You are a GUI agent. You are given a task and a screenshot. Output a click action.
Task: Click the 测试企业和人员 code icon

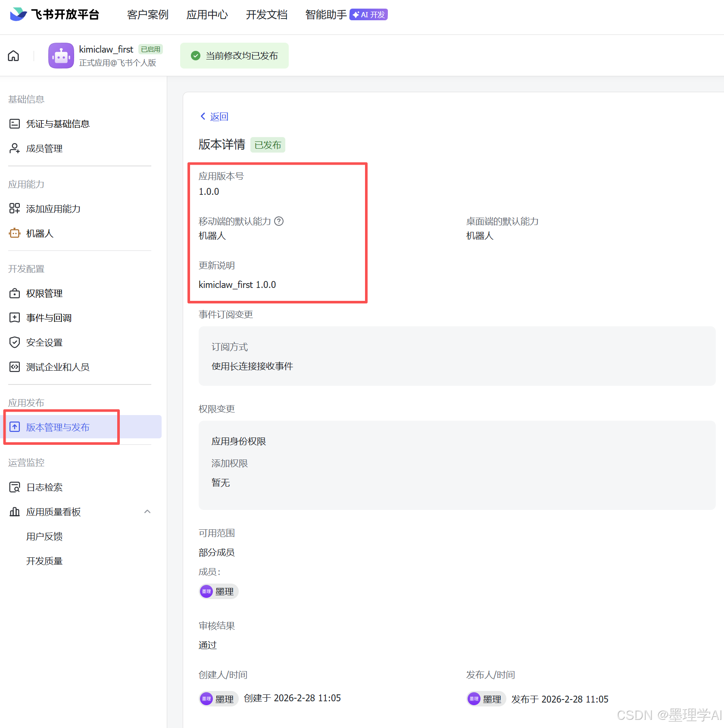click(x=15, y=367)
